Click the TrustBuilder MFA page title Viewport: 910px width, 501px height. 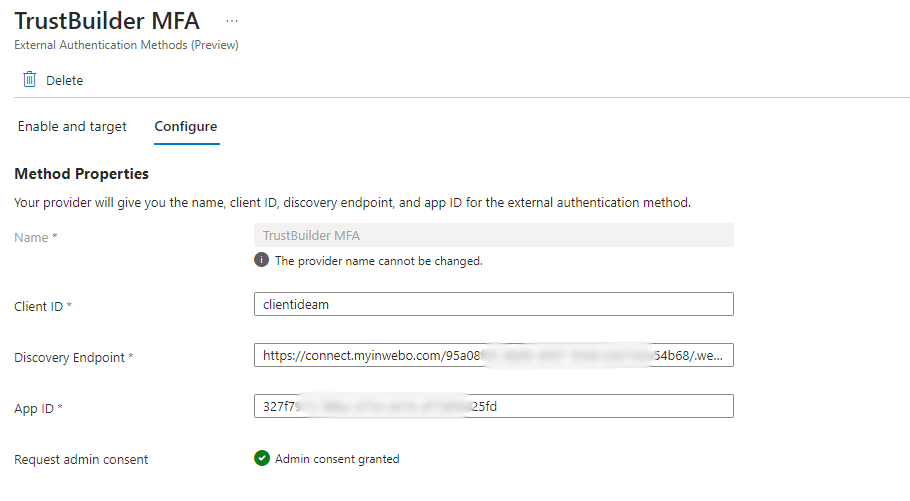[x=107, y=20]
